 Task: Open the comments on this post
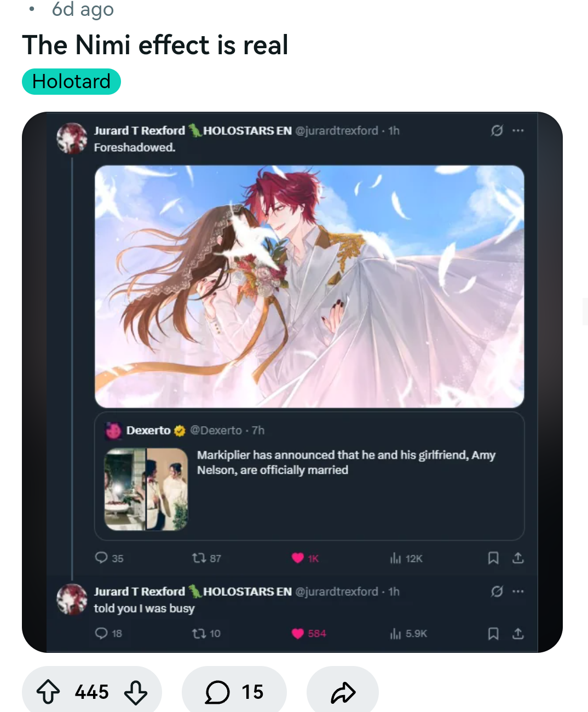[x=234, y=692]
